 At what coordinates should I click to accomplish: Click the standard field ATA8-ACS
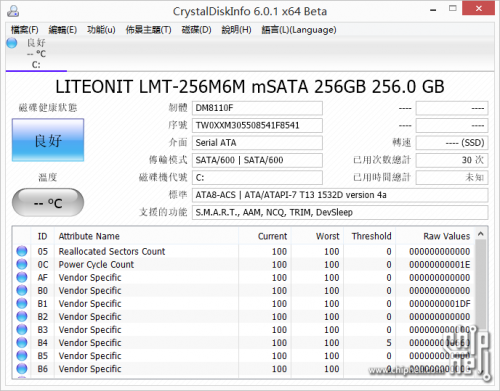340,195
